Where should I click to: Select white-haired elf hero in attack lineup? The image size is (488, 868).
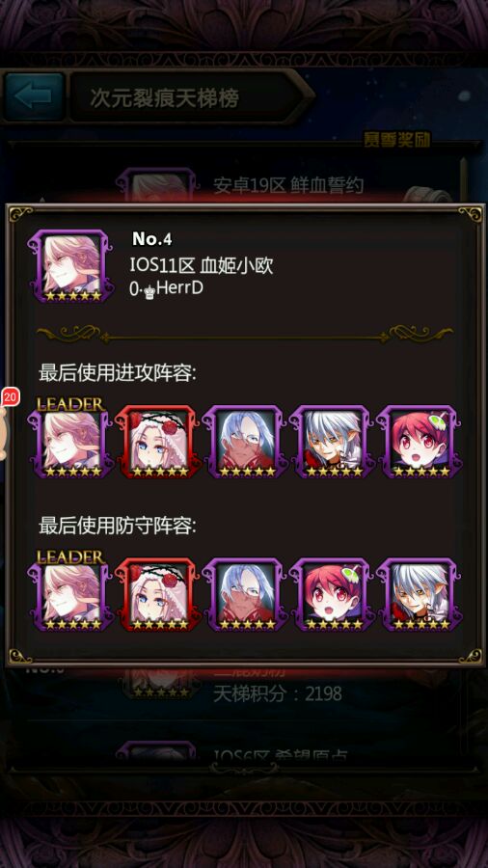332,441
